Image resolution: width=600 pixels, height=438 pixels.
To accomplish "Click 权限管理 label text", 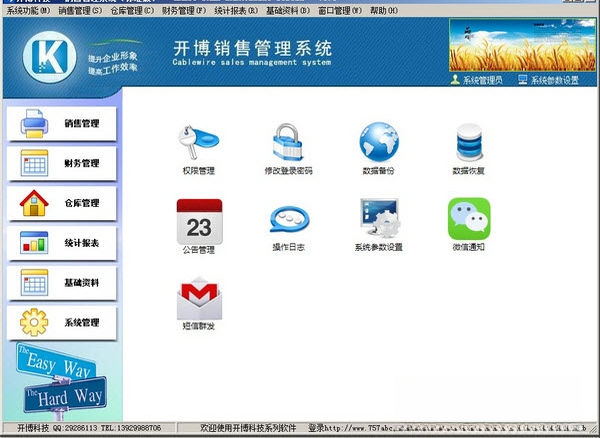I will pyautogui.click(x=199, y=171).
